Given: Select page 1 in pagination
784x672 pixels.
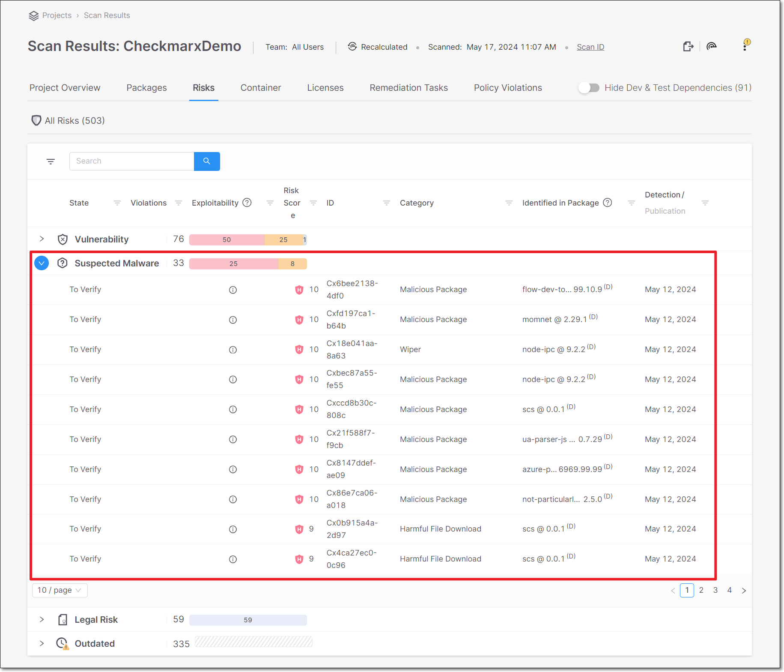Looking at the screenshot, I should (x=687, y=590).
